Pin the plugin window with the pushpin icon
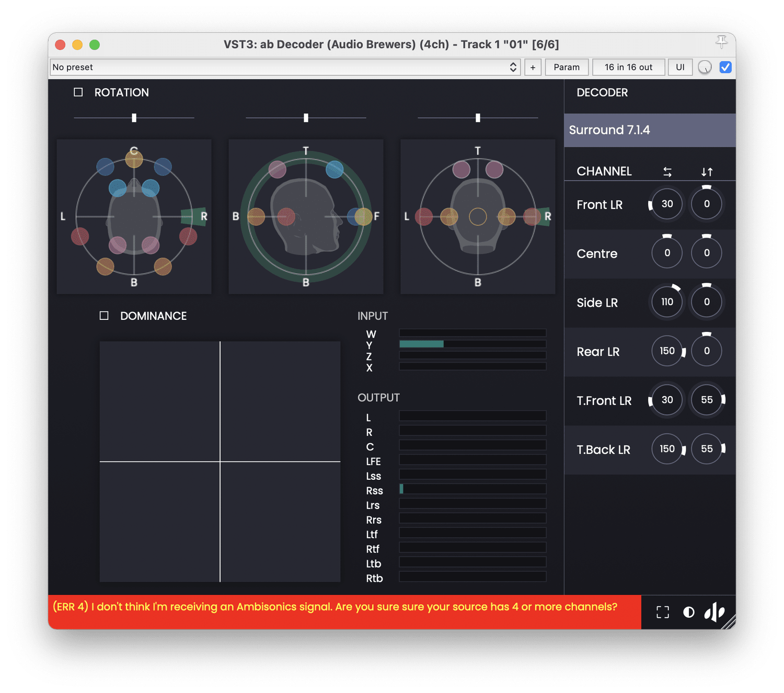The height and width of the screenshot is (693, 784). click(721, 42)
